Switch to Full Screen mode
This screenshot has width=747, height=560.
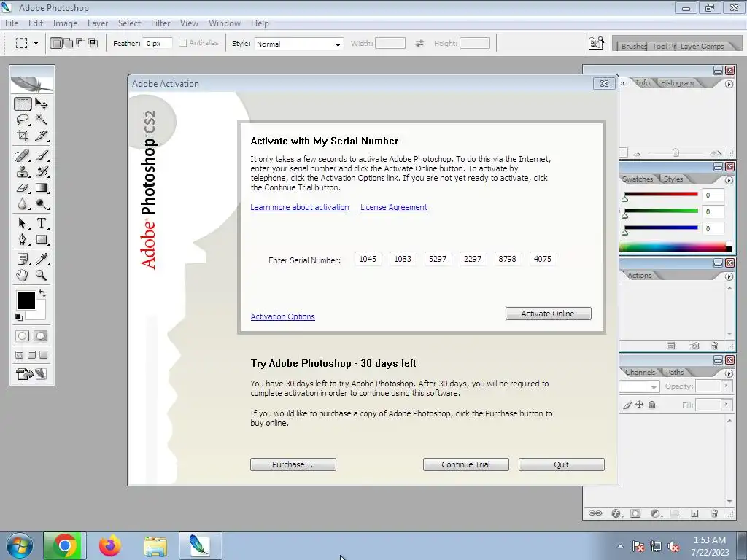43,355
